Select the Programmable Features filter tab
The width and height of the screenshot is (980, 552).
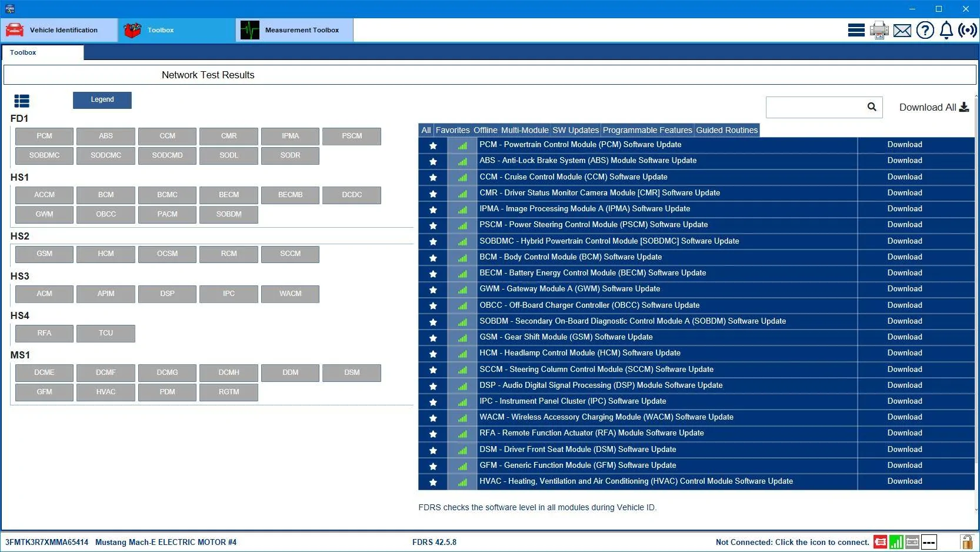coord(647,130)
